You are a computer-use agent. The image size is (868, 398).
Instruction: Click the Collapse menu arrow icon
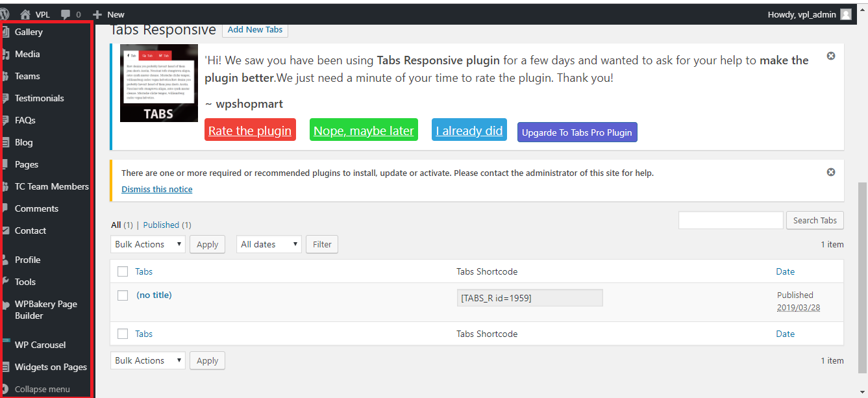[x=6, y=390]
